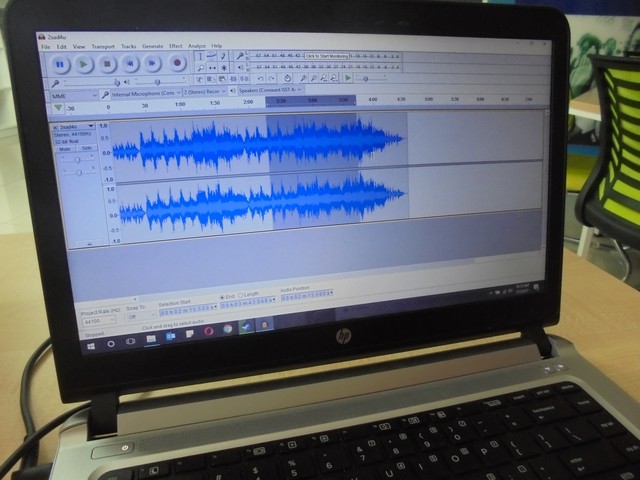Select the Selection (I-beam) tool
This screenshot has width=640, height=480.
200,56
